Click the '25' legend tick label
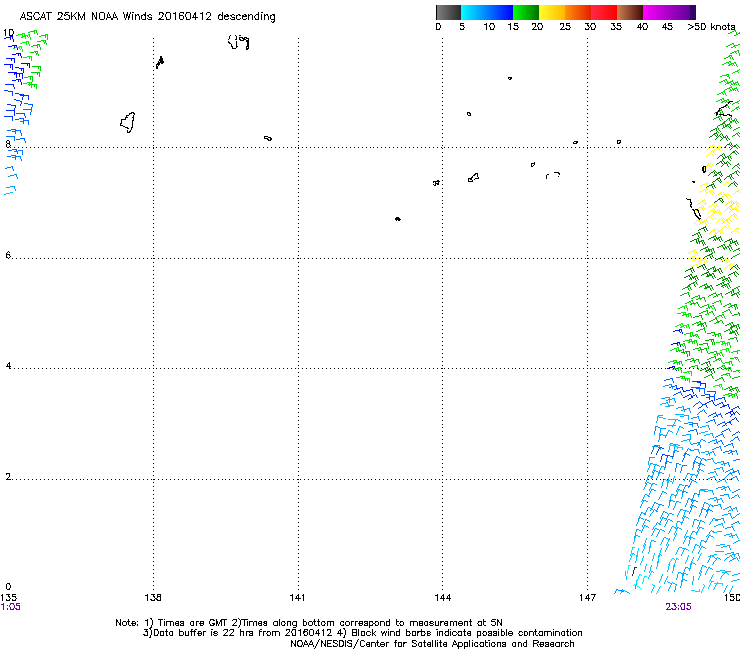This screenshot has width=740, height=650. tap(565, 27)
